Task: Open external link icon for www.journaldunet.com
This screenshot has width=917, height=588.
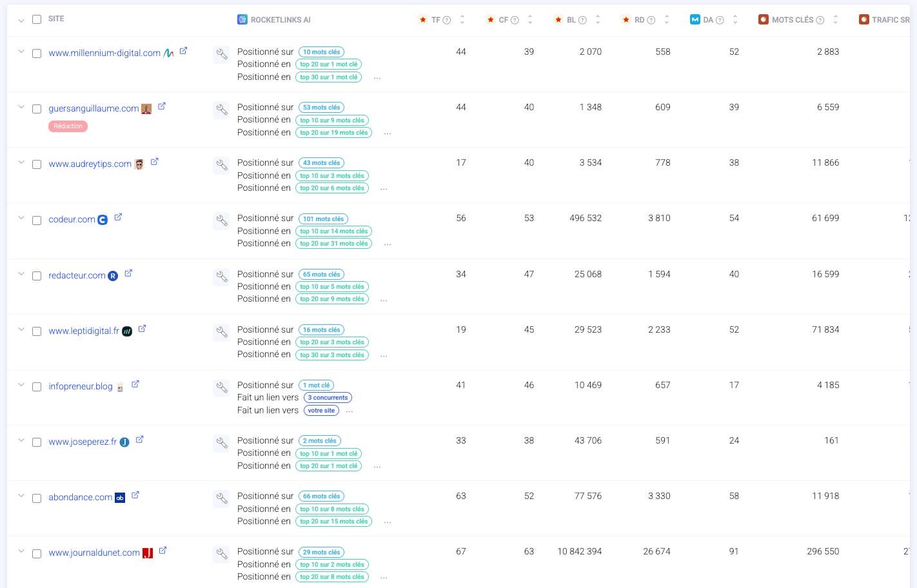Action: point(163,551)
